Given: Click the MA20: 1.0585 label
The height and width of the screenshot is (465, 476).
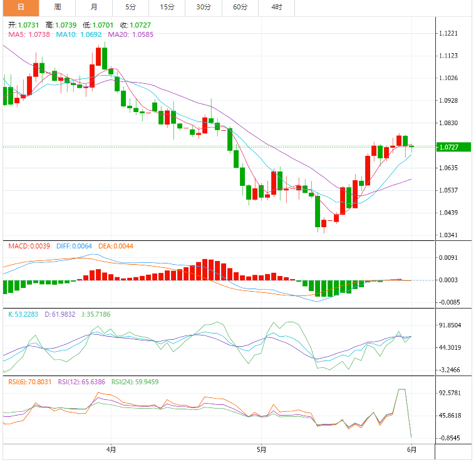Looking at the screenshot, I should coord(131,34).
